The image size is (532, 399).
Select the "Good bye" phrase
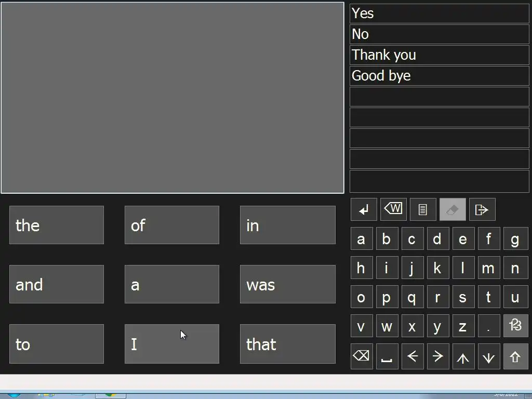(x=439, y=76)
